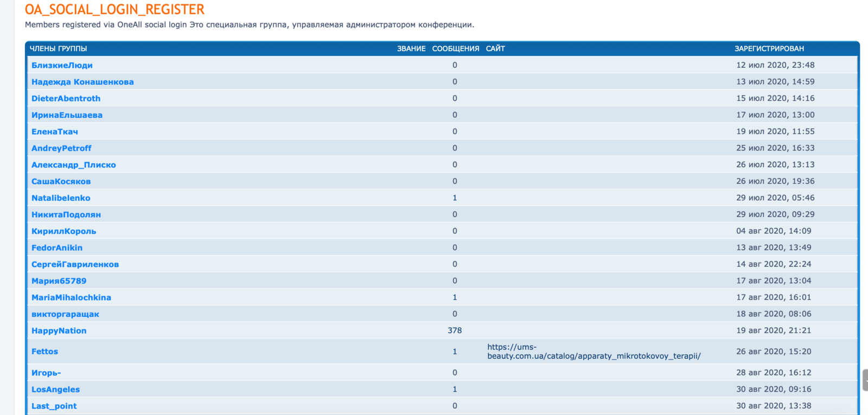Click the СООБЩЕНИЯ column header
The image size is (868, 415).
(x=456, y=49)
